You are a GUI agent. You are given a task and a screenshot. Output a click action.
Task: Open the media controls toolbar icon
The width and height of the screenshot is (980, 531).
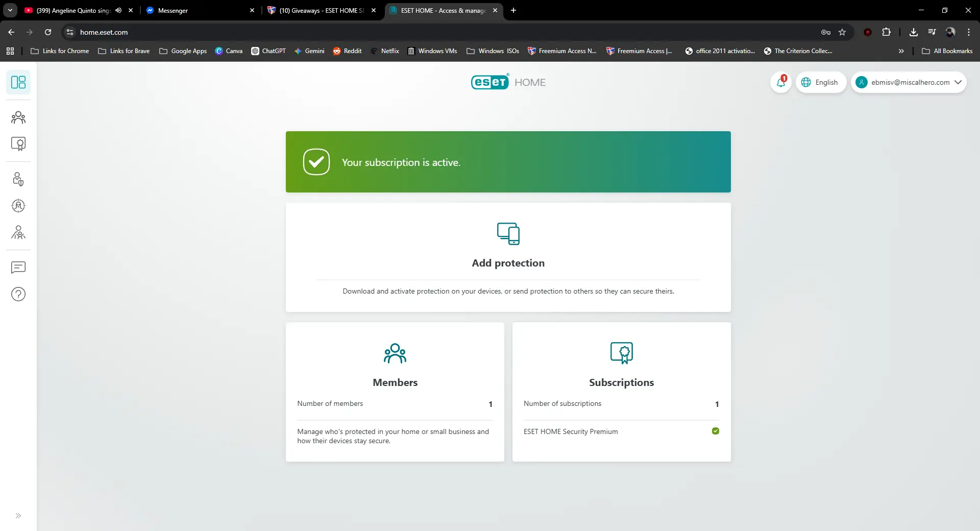pyautogui.click(x=932, y=32)
